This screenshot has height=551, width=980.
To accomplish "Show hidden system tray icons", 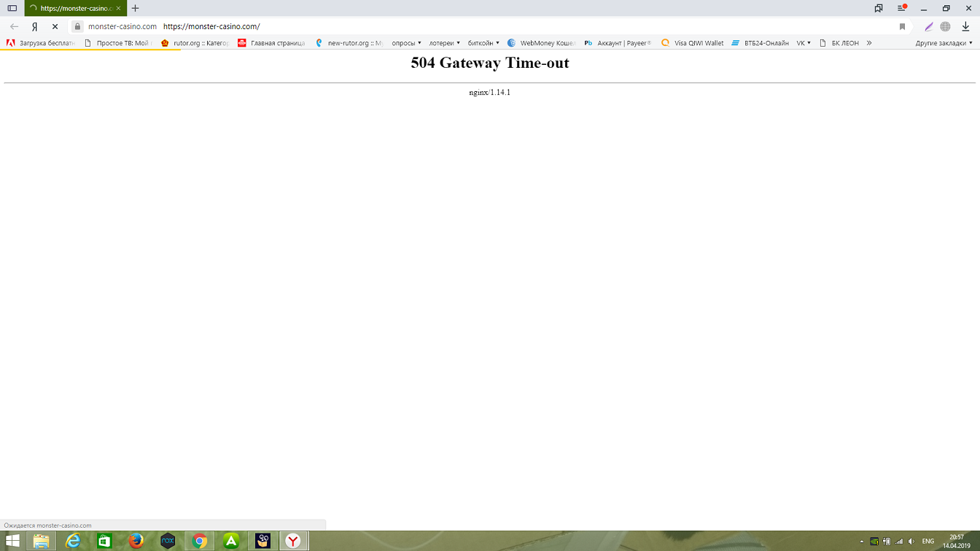I will pos(862,542).
